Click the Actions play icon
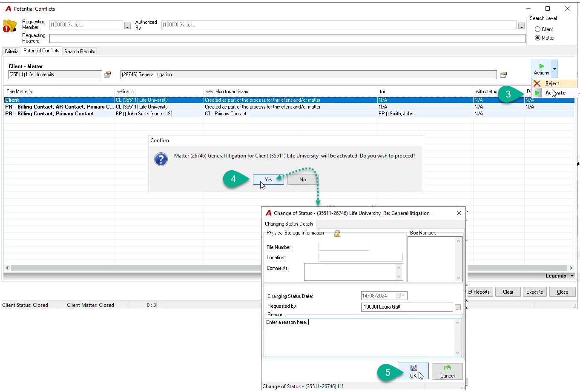The height and width of the screenshot is (392, 580). tap(542, 66)
